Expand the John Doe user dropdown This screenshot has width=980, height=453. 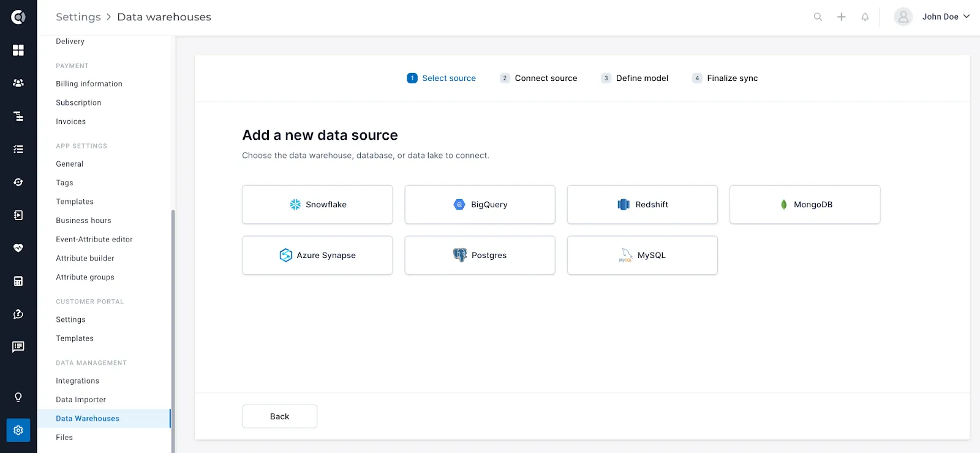932,17
